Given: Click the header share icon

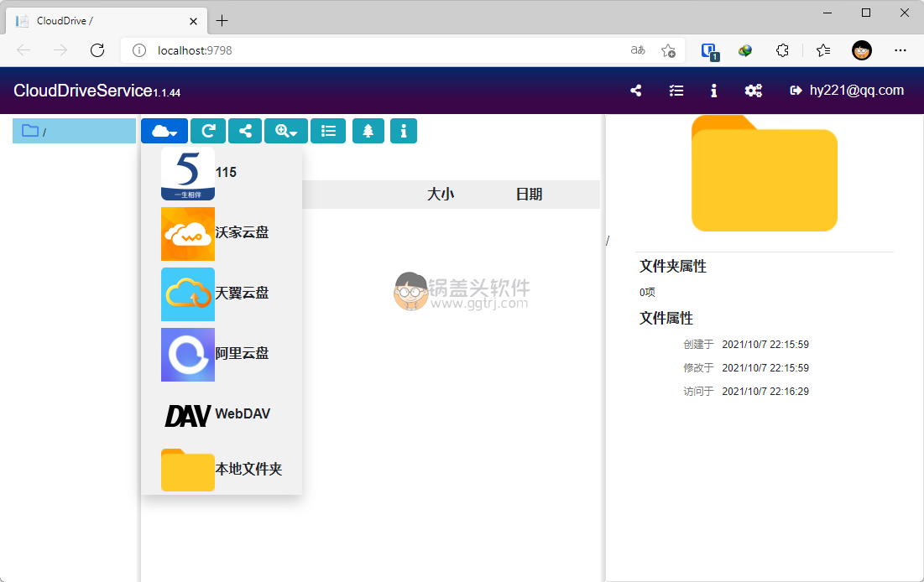Looking at the screenshot, I should (x=636, y=91).
